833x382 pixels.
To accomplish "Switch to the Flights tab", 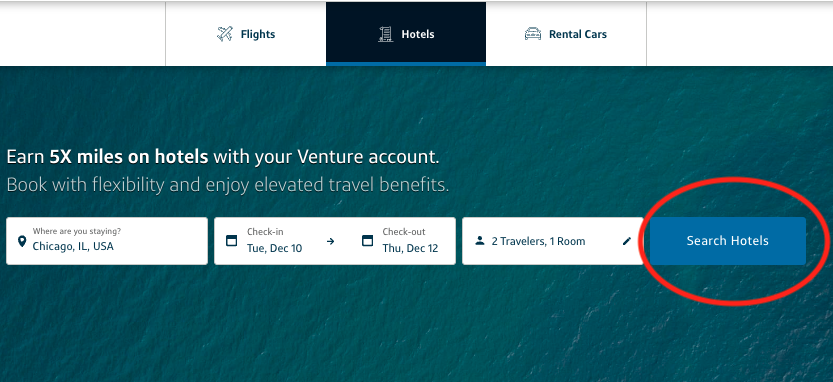I will pos(245,34).
